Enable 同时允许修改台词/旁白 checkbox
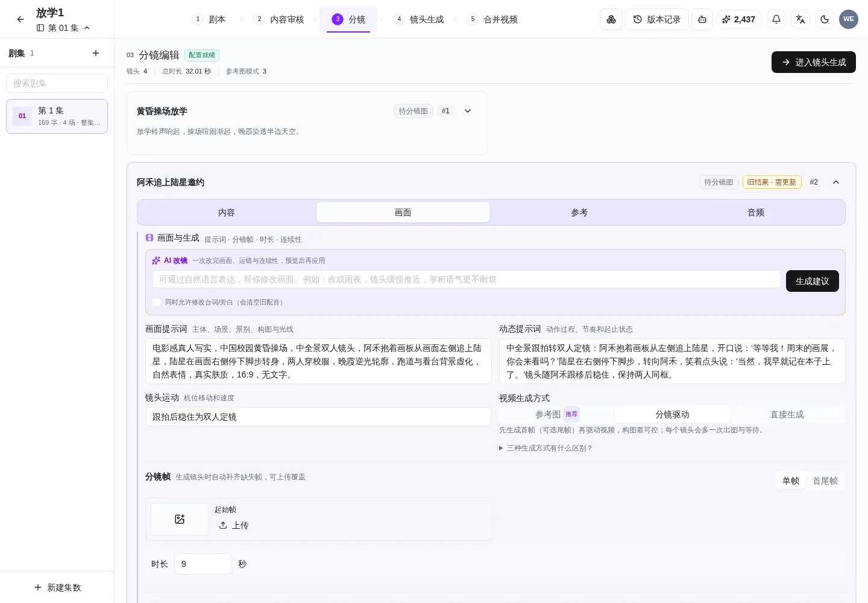Screen dimensions: 868x603 (x=157, y=302)
